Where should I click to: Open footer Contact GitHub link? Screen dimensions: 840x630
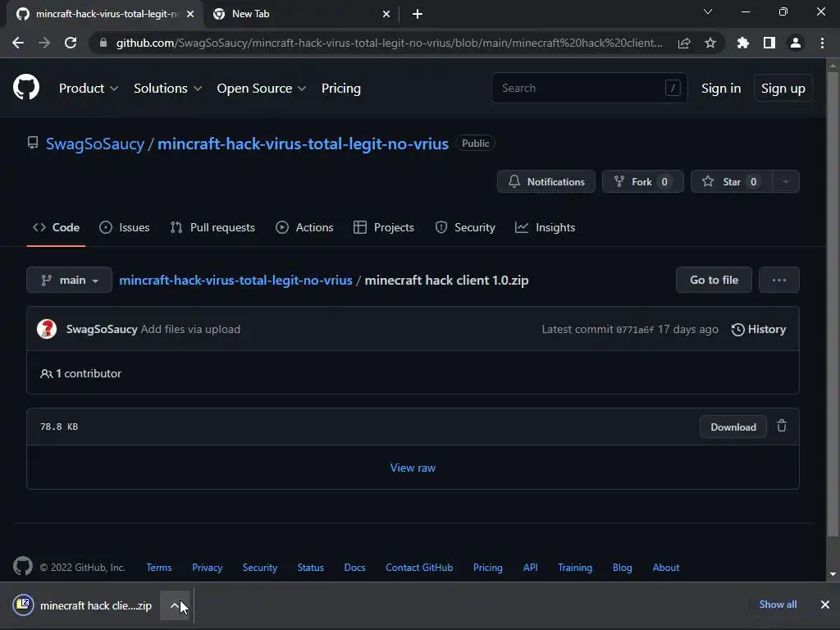tap(419, 568)
